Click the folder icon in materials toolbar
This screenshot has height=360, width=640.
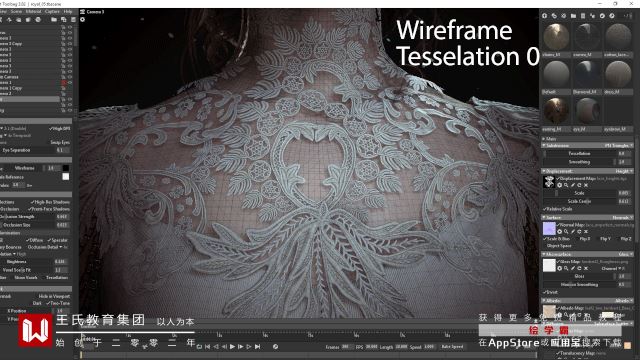(573, 16)
